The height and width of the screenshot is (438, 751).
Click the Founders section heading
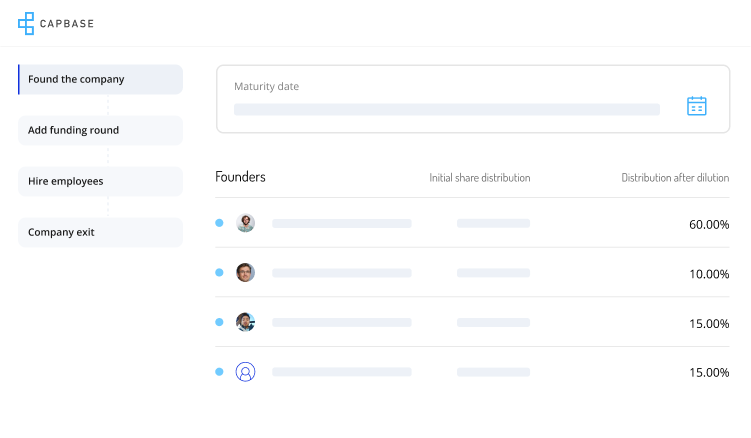240,177
